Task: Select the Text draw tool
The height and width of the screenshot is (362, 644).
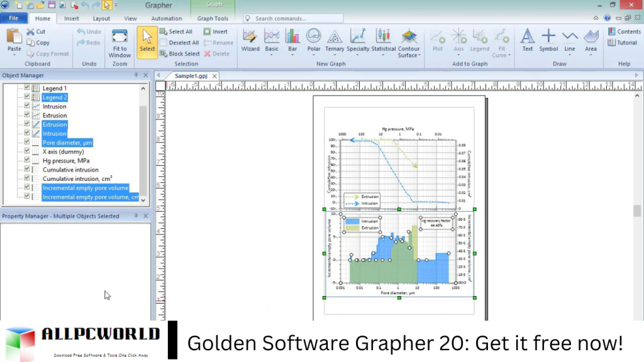Action: point(528,40)
